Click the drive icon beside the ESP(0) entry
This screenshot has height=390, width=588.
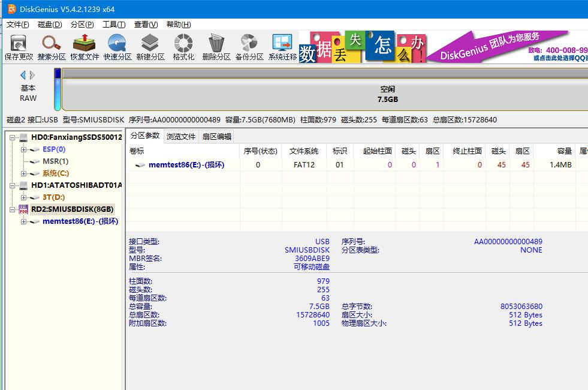pyautogui.click(x=35, y=149)
